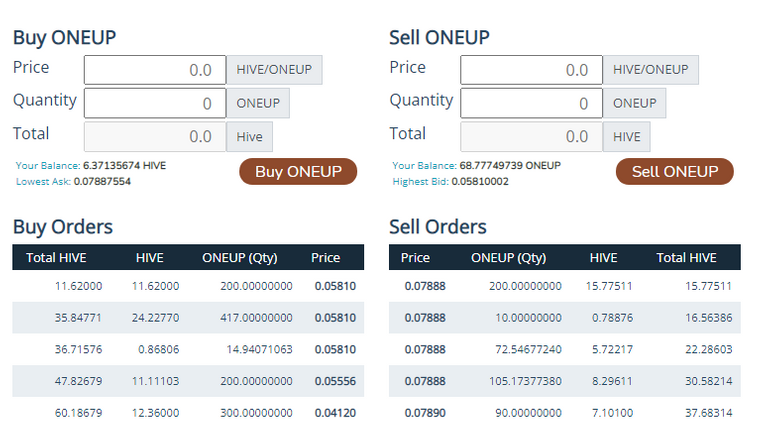The width and height of the screenshot is (768, 423).
Task: Select sell order quantity 10.00000000
Action: [565, 318]
